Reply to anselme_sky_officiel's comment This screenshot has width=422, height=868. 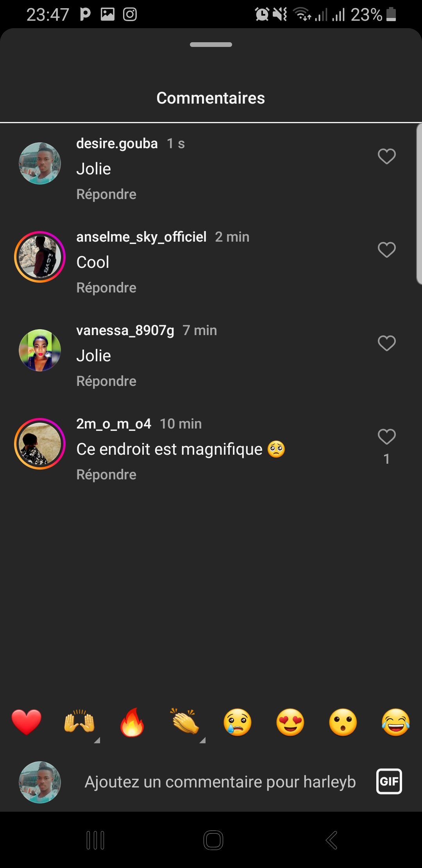pos(106,288)
